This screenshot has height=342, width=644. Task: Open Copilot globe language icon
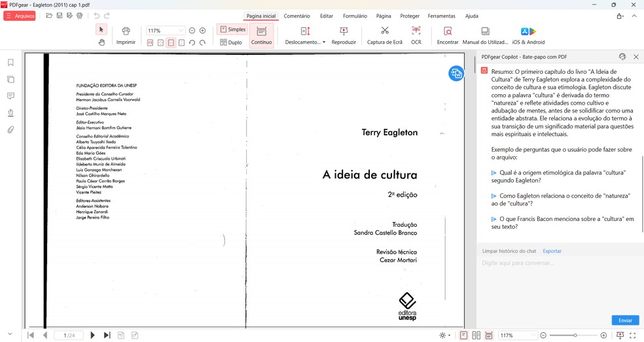pyautogui.click(x=622, y=57)
